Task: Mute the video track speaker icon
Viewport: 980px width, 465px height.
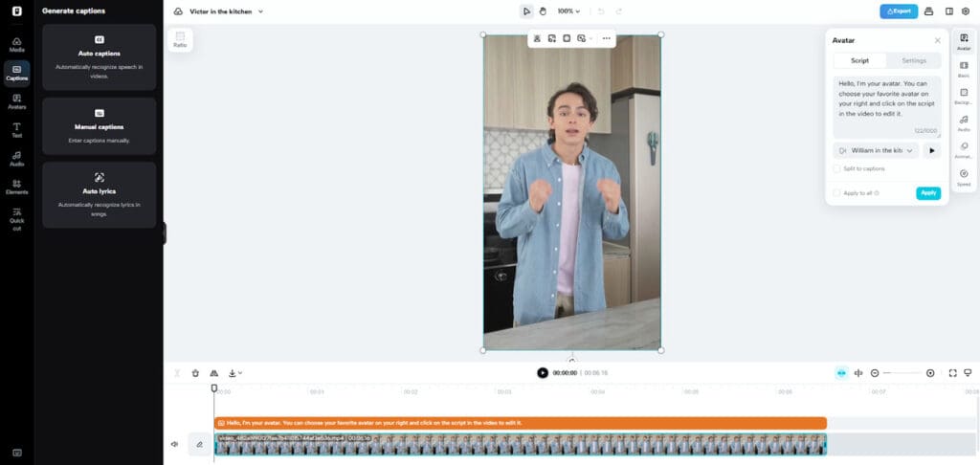Action: click(x=174, y=444)
